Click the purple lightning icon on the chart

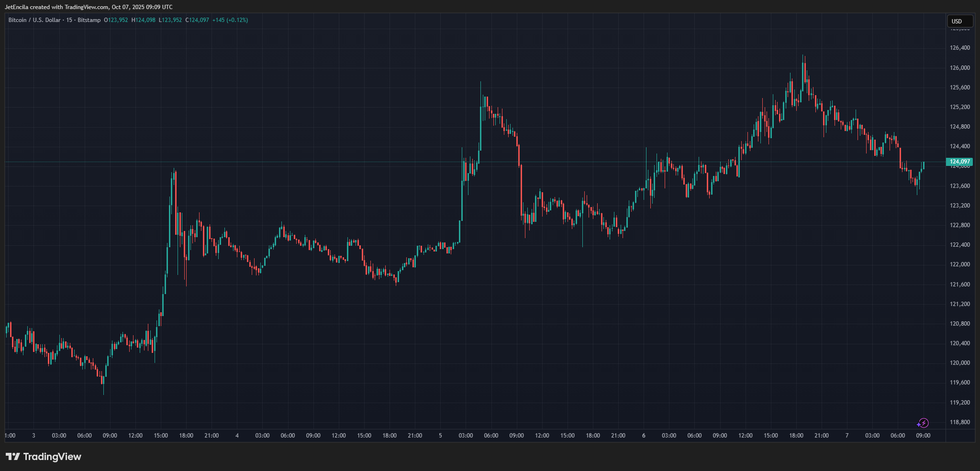tap(923, 423)
